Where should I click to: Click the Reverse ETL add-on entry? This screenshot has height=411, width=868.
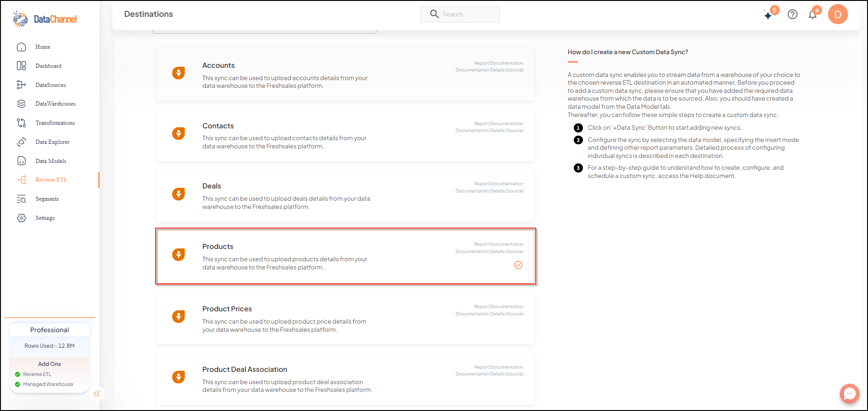[37, 374]
